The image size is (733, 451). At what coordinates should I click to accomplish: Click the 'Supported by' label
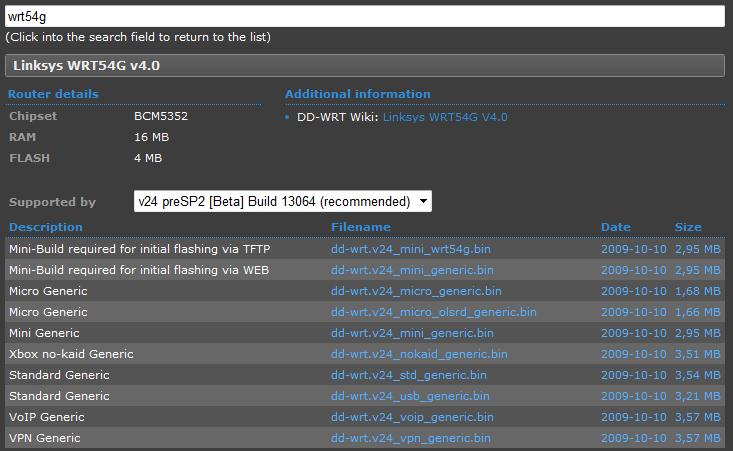pyautogui.click(x=52, y=202)
